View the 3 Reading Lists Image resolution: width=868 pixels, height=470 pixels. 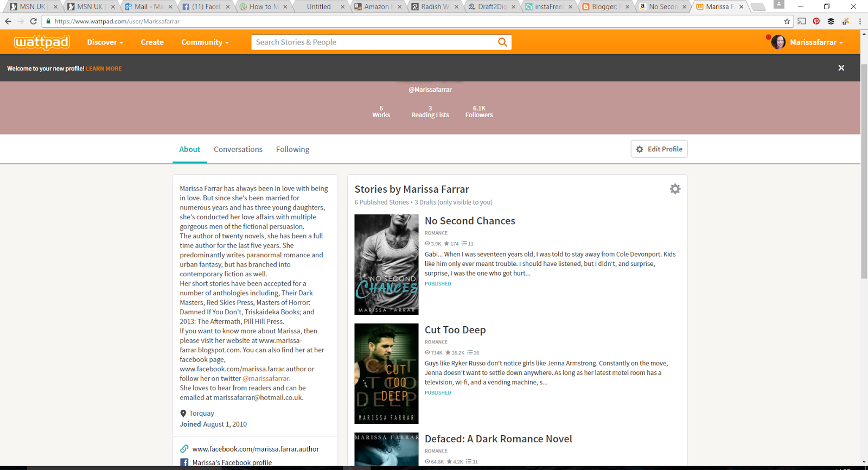(x=430, y=111)
